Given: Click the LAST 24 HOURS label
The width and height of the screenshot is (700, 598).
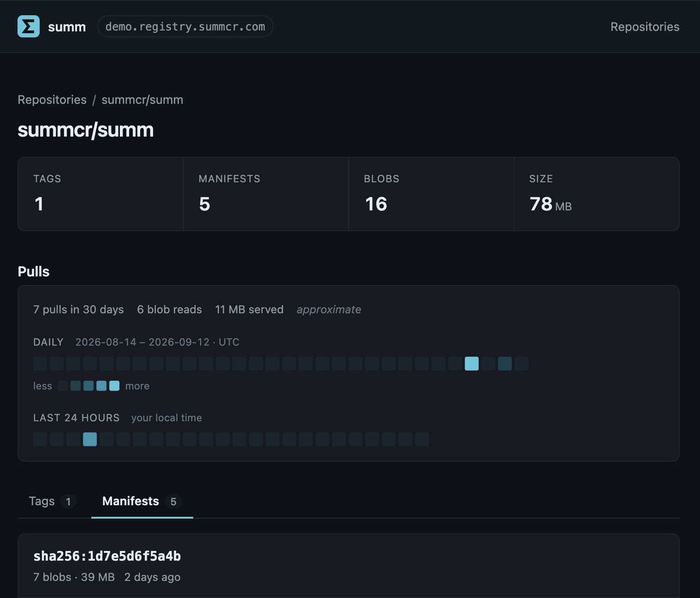Looking at the screenshot, I should pyautogui.click(x=77, y=418).
